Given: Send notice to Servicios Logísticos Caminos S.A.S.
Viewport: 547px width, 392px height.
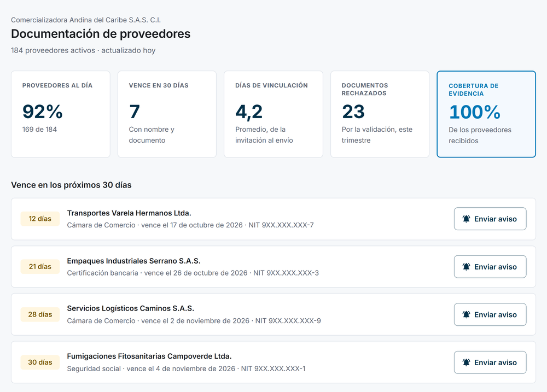Looking at the screenshot, I should (490, 314).
